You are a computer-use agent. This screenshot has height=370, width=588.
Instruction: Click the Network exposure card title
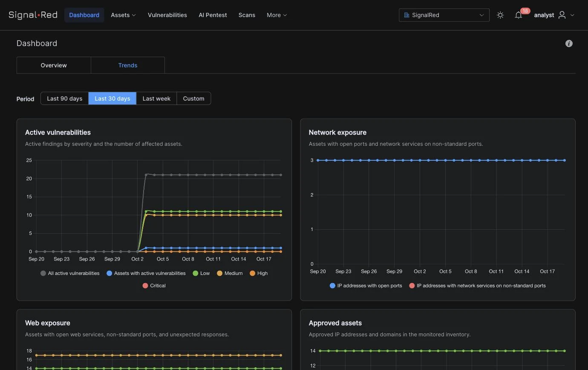tap(337, 133)
